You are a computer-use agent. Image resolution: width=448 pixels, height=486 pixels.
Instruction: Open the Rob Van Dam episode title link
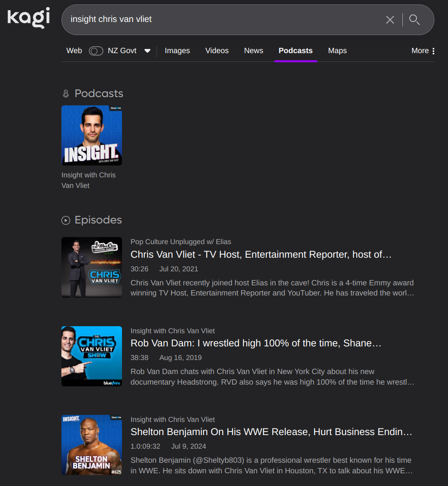[x=255, y=343]
